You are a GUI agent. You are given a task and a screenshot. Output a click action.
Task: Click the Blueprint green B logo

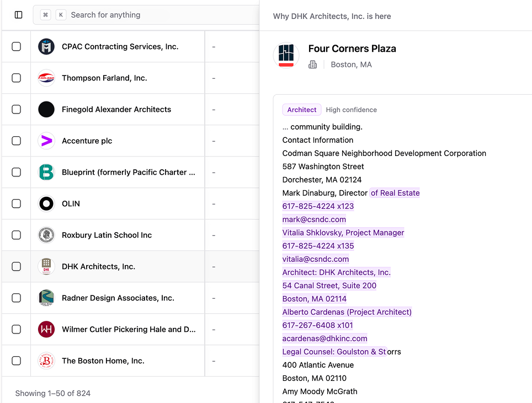coord(46,172)
